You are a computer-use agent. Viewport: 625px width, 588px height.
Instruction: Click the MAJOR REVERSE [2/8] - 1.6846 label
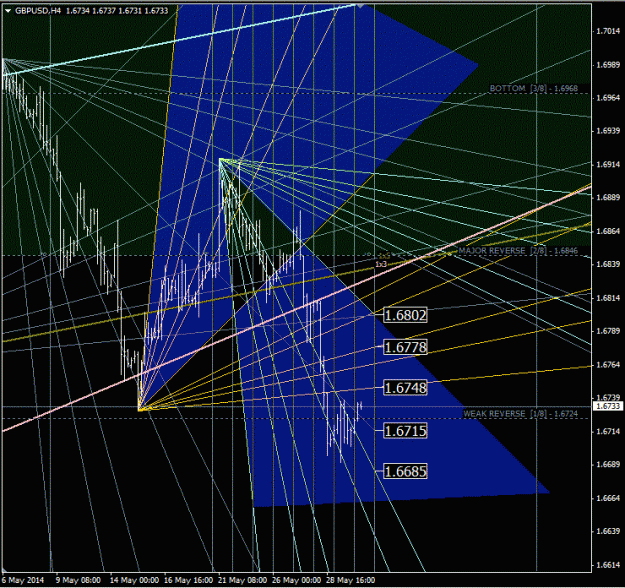pos(518,251)
